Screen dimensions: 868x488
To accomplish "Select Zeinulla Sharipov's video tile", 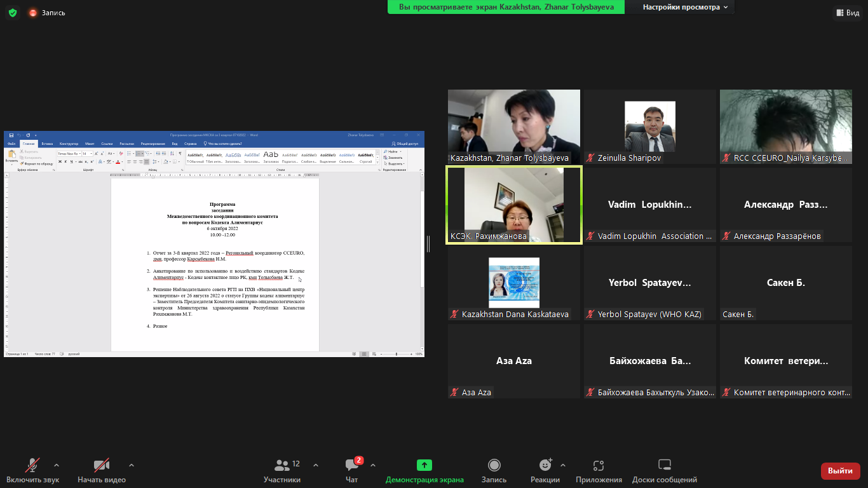I will click(x=649, y=127).
